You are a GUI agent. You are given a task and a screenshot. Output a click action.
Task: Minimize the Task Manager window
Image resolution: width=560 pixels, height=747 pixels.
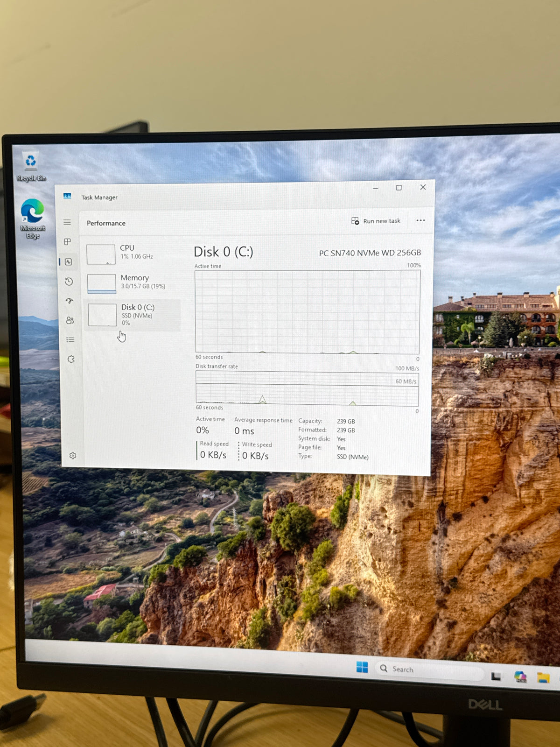click(376, 188)
